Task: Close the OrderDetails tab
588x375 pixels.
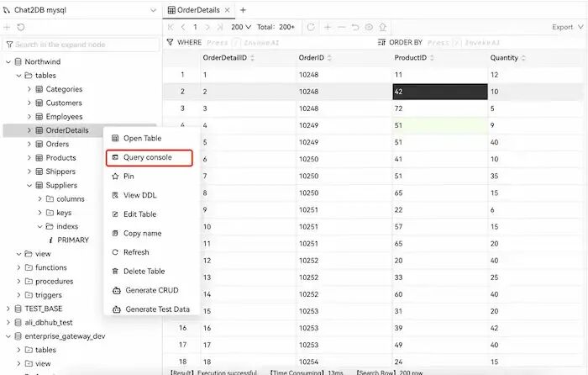Action: pos(228,10)
